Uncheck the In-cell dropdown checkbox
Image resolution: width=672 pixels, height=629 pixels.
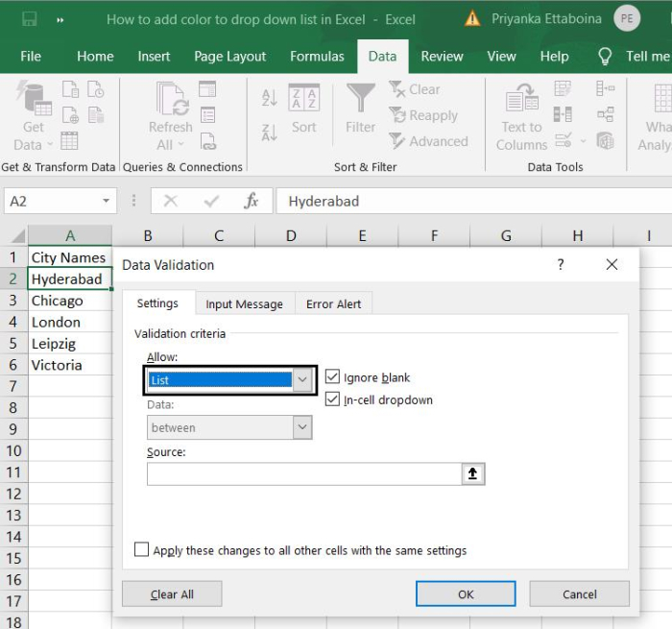coord(333,399)
